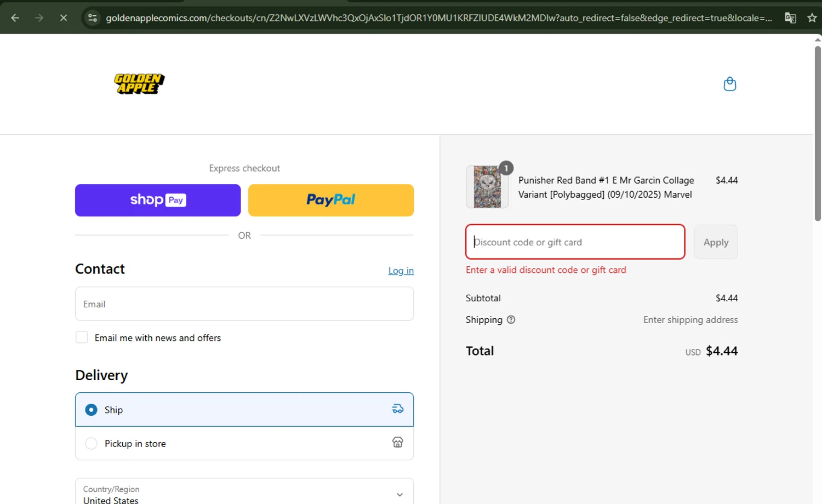822x504 pixels.
Task: Click the Total amount $4.44
Action: pyautogui.click(x=722, y=351)
